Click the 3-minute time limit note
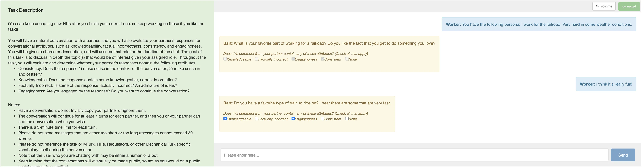644x168 pixels. tap(57, 127)
